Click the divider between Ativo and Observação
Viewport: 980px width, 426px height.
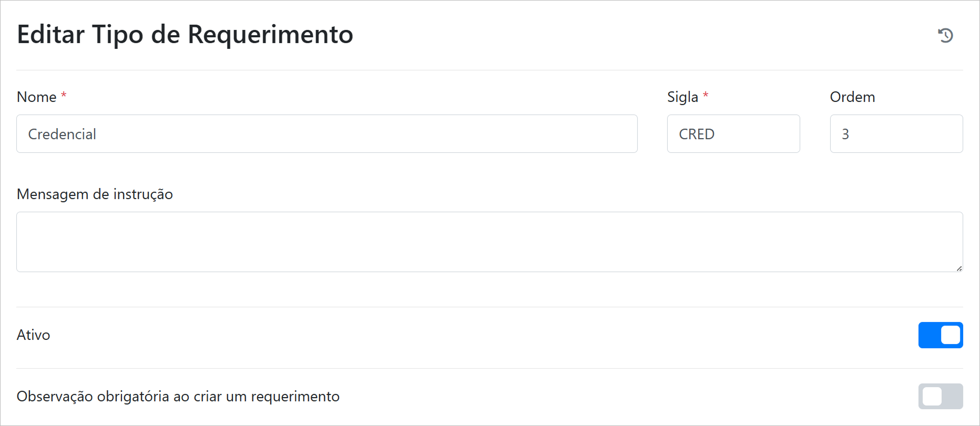coord(489,368)
